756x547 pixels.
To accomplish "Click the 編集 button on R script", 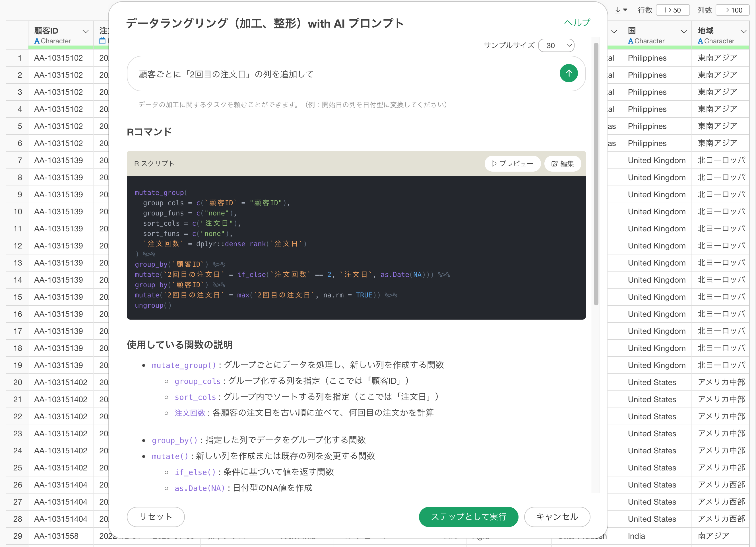I will click(563, 163).
